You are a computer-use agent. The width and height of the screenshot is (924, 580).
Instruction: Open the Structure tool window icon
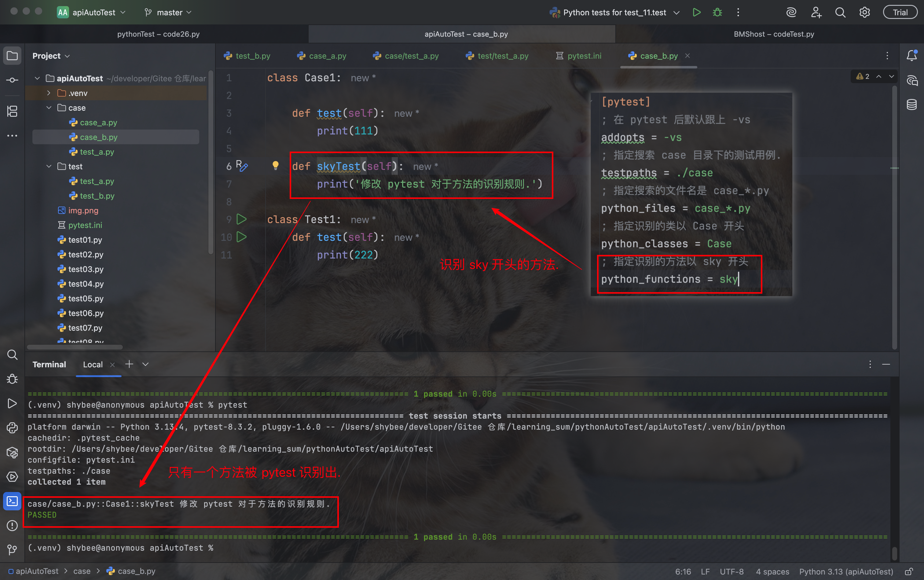point(12,111)
